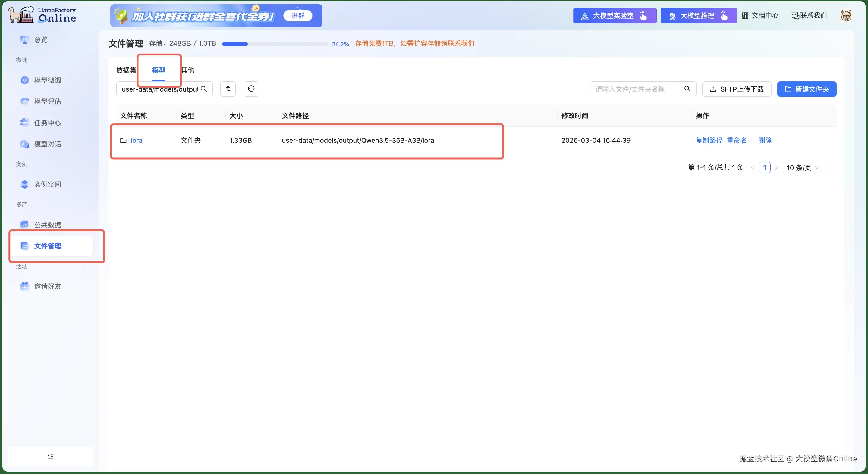Go to the previous page arrow

point(753,168)
